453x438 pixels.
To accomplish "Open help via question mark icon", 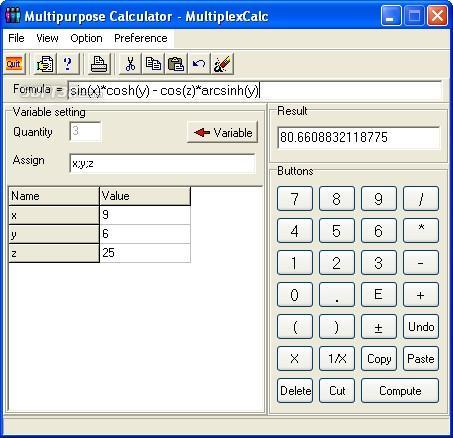I will [x=68, y=64].
